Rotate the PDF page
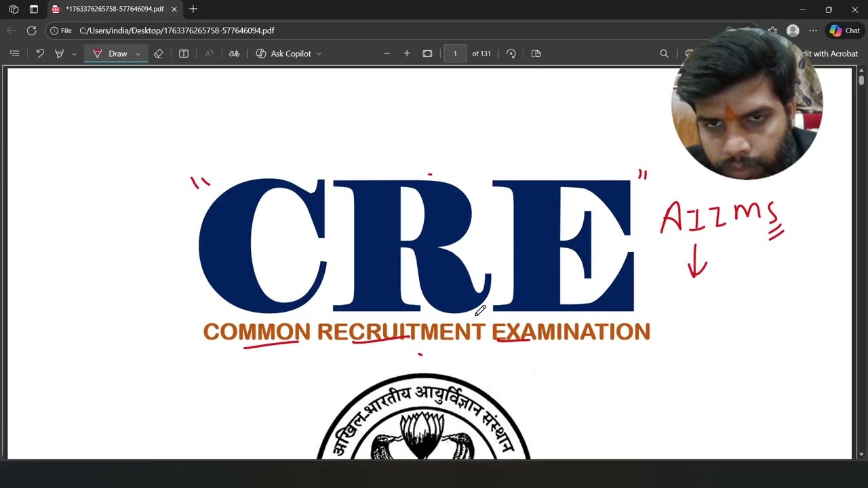 point(511,54)
